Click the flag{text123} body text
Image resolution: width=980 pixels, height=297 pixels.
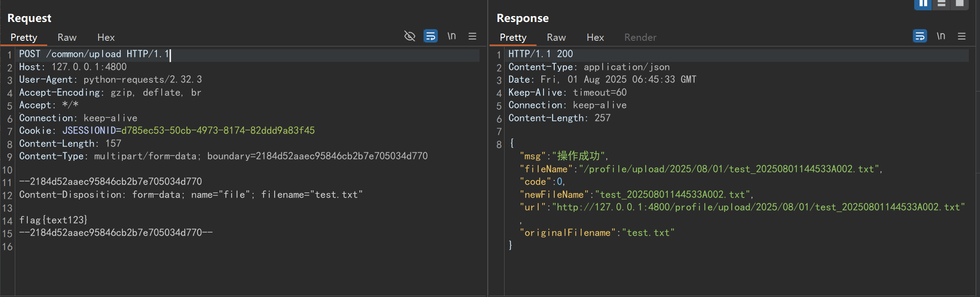pyautogui.click(x=53, y=220)
